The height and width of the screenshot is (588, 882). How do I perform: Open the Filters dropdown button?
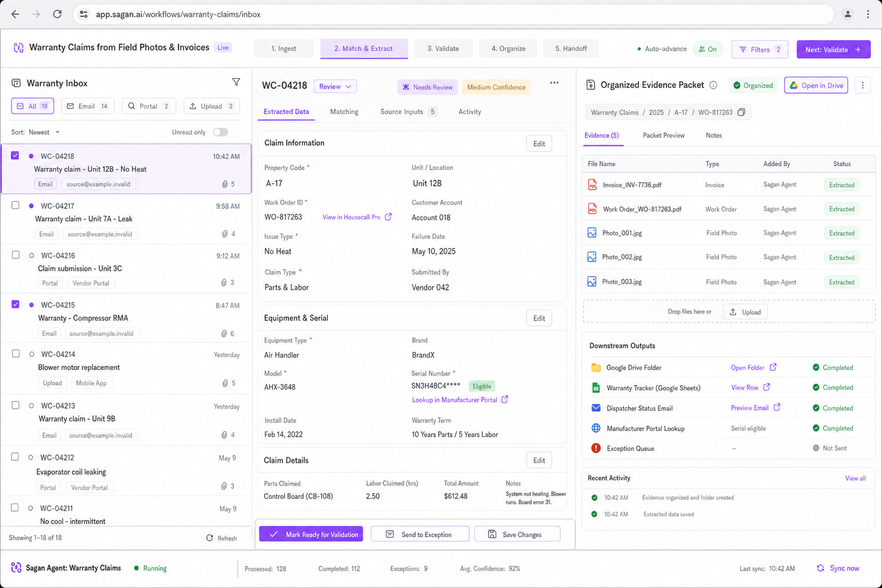pos(760,49)
